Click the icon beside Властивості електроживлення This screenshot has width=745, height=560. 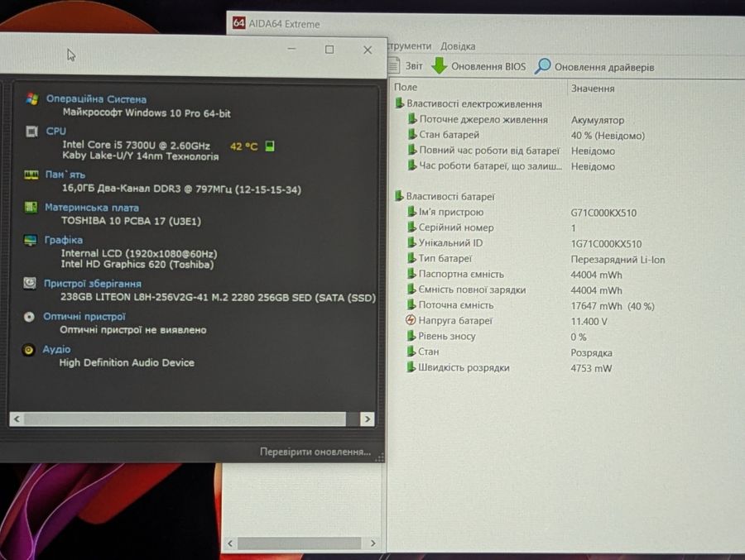point(399,103)
